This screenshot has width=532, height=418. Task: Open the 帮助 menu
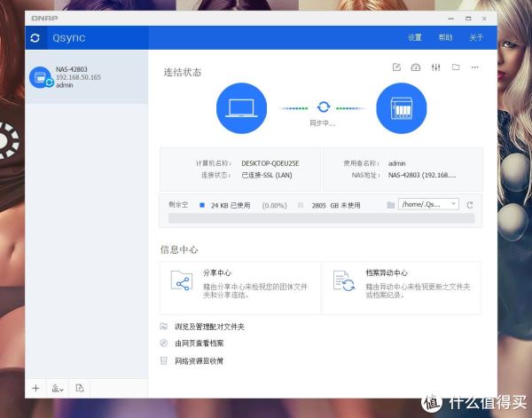click(x=445, y=38)
